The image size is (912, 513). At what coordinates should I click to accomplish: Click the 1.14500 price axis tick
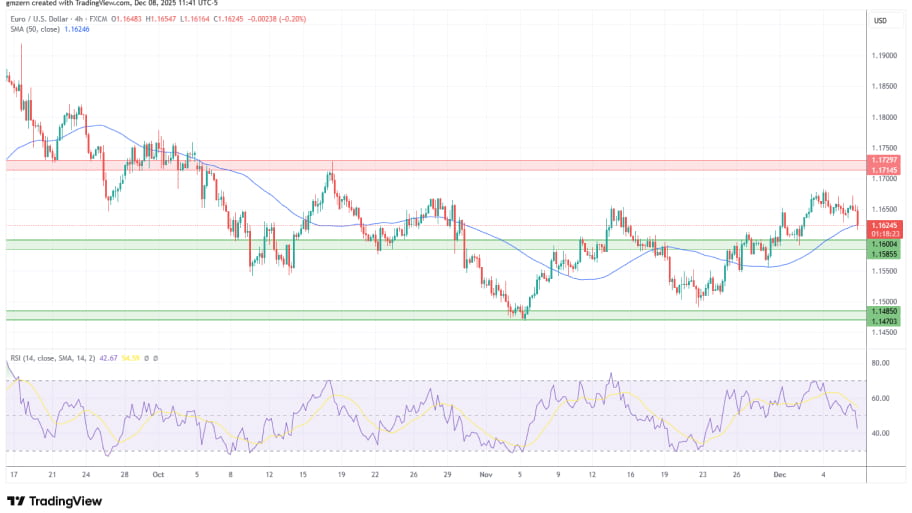[x=884, y=333]
